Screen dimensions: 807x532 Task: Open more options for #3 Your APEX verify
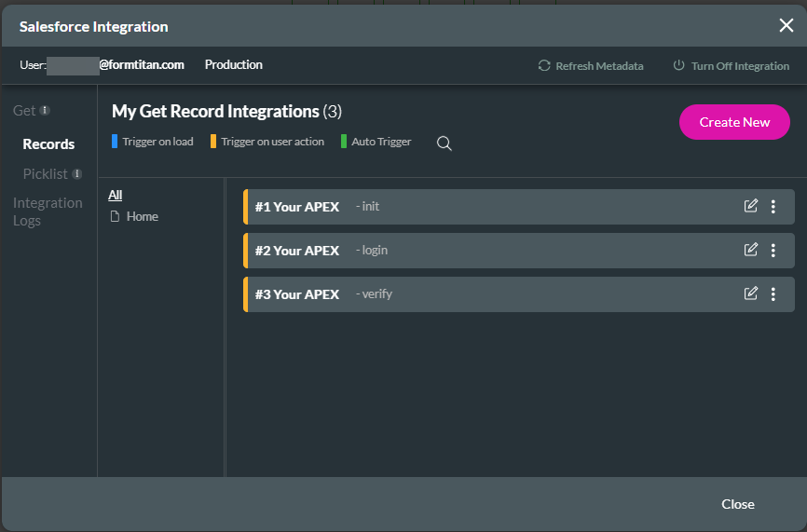point(773,293)
